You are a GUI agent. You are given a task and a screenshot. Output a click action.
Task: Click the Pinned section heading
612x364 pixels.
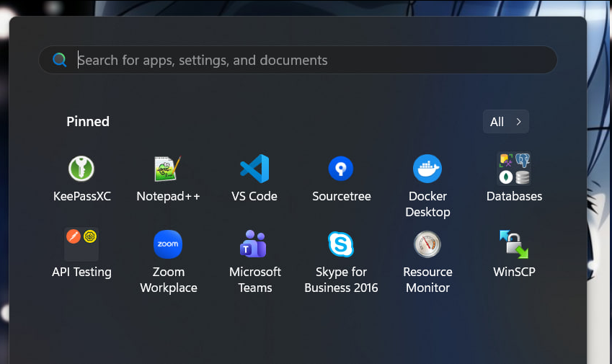88,122
